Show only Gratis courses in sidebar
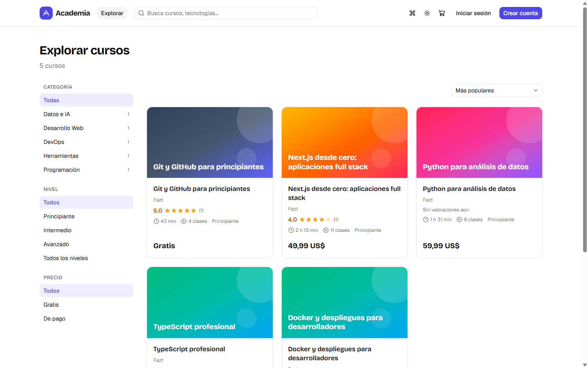 [x=87, y=305]
